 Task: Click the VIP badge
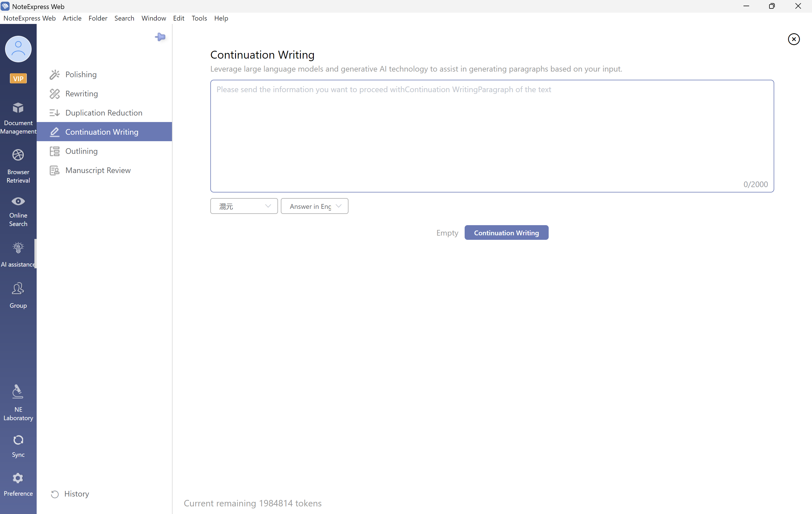coord(18,79)
